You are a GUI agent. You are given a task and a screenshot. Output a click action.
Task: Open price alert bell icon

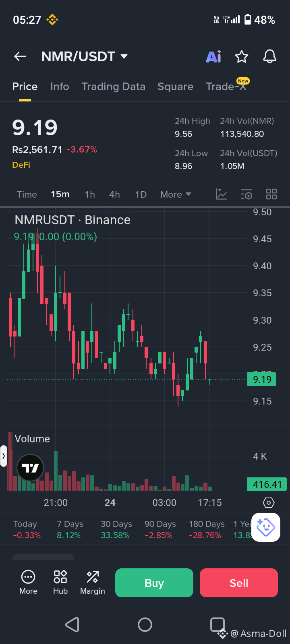[x=270, y=57]
